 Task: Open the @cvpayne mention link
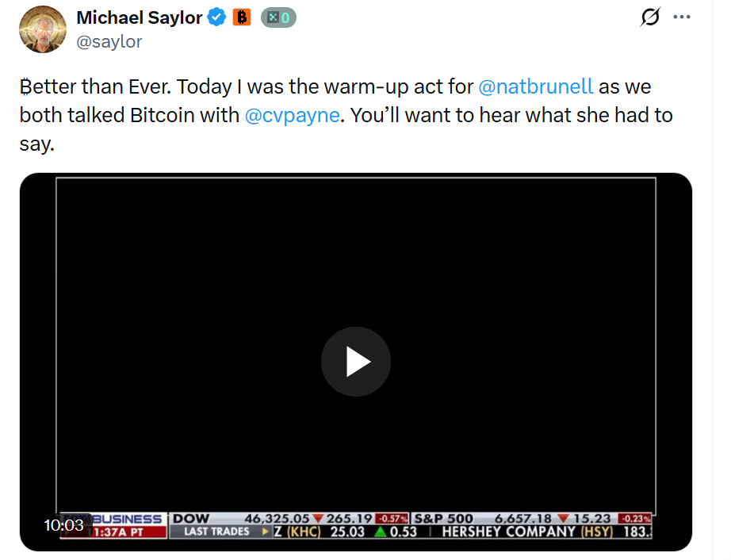293,115
